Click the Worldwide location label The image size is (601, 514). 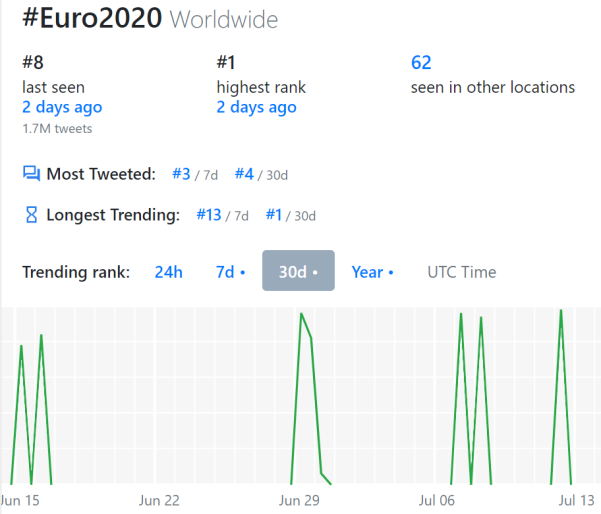tap(224, 21)
